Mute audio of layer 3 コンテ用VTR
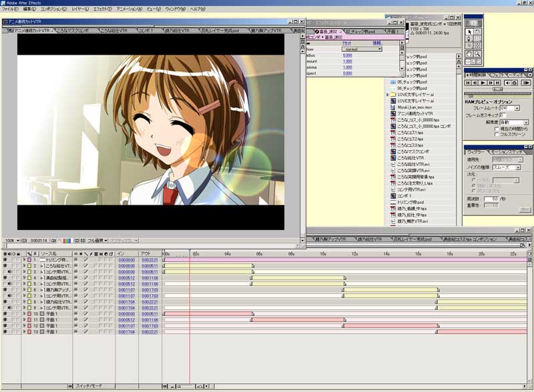534x392 pixels. tap(9, 272)
